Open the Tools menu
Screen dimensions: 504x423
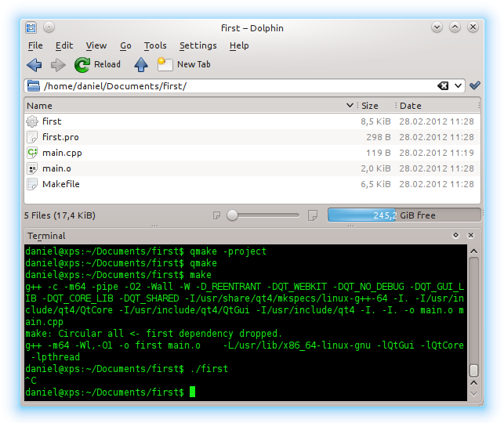click(x=155, y=45)
